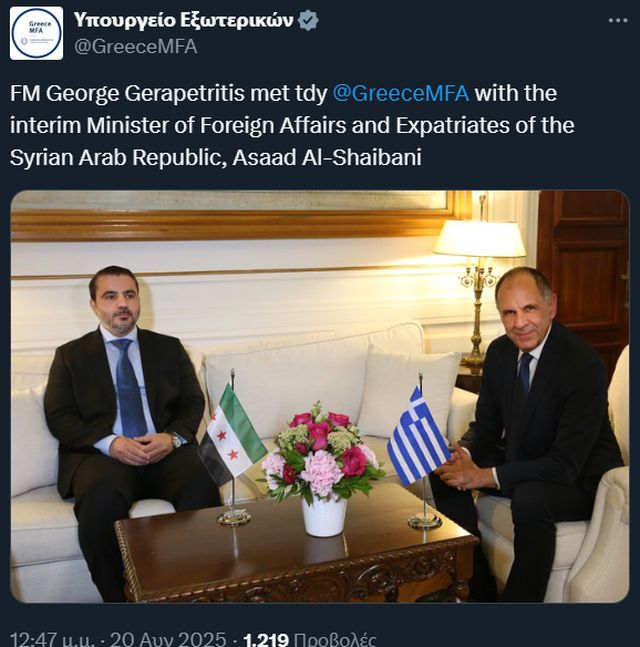Image resolution: width=640 pixels, height=647 pixels.
Task: View the 1,219 Προβολές count
Action: pyautogui.click(x=309, y=639)
